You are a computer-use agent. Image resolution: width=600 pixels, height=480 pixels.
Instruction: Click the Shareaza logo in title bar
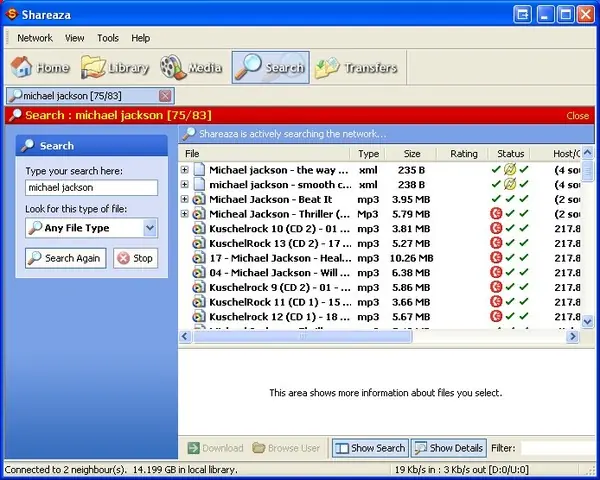pyautogui.click(x=12, y=15)
